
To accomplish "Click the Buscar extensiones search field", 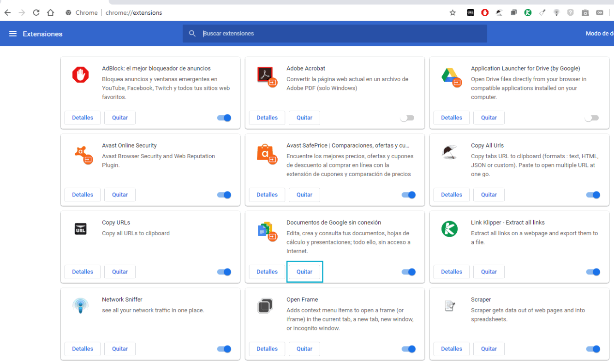I will click(341, 34).
